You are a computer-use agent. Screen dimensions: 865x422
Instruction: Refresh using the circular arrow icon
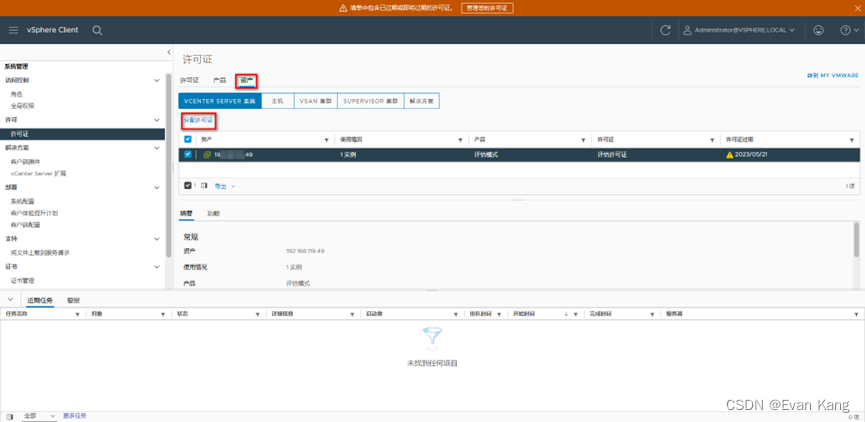665,30
